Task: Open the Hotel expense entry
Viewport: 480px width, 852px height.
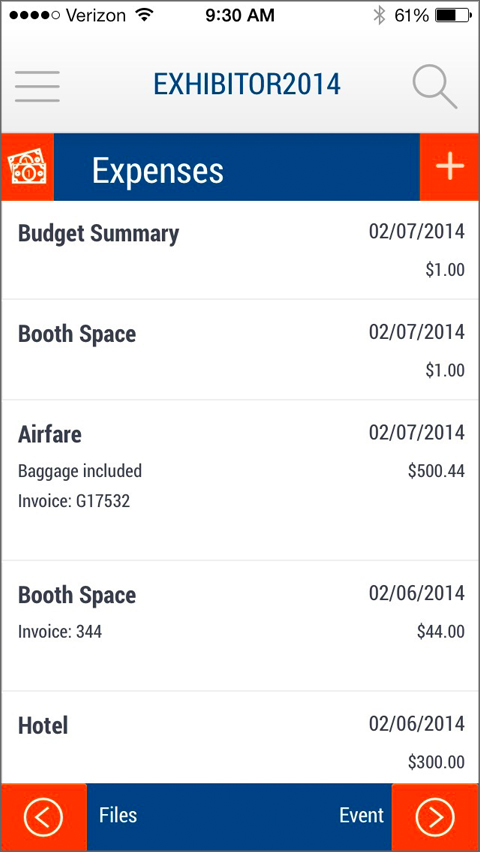Action: click(x=240, y=738)
